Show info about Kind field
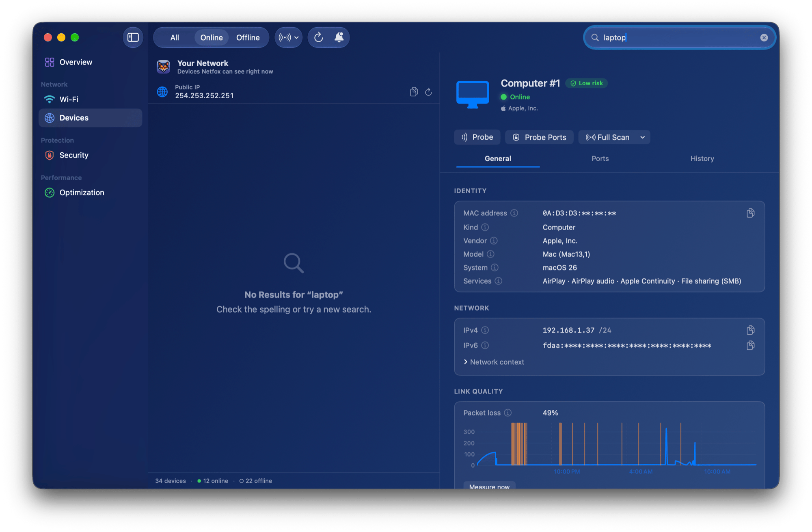 (485, 227)
